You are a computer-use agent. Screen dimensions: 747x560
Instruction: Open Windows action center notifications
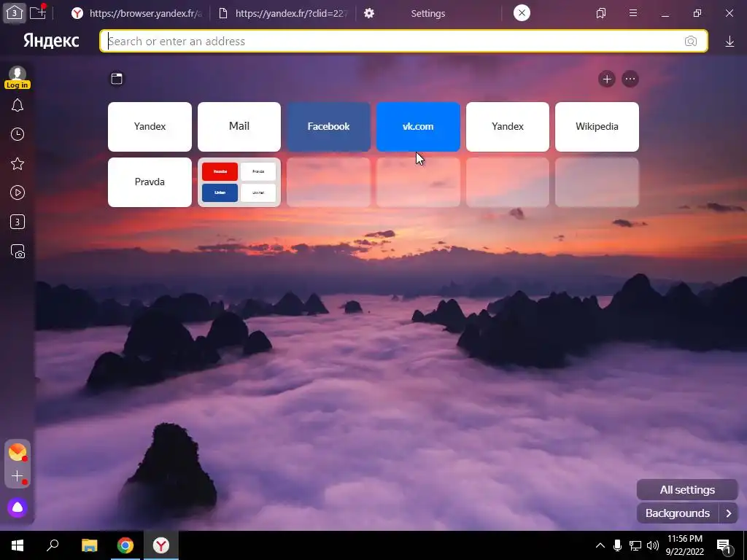coord(724,546)
